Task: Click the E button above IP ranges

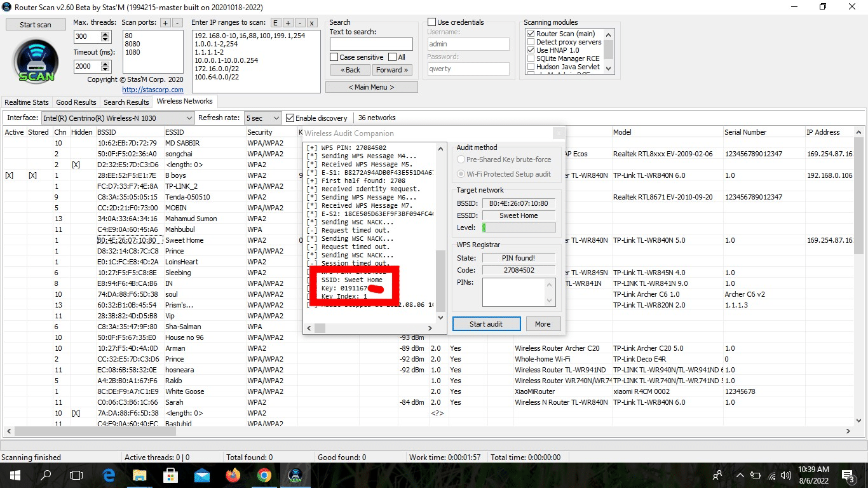Action: pos(276,23)
